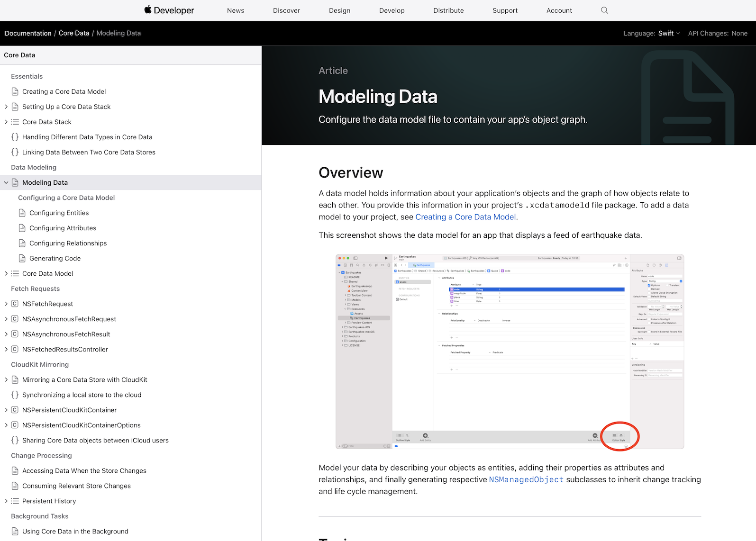This screenshot has width=756, height=541.
Task: Click braces icon beside Sharing Core Data objects
Action: click(15, 440)
